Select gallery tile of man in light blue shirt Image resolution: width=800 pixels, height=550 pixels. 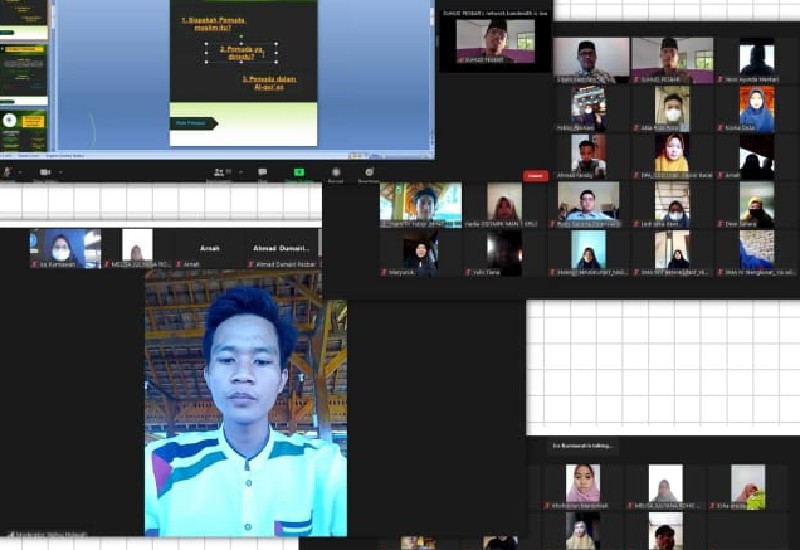pyautogui.click(x=588, y=205)
